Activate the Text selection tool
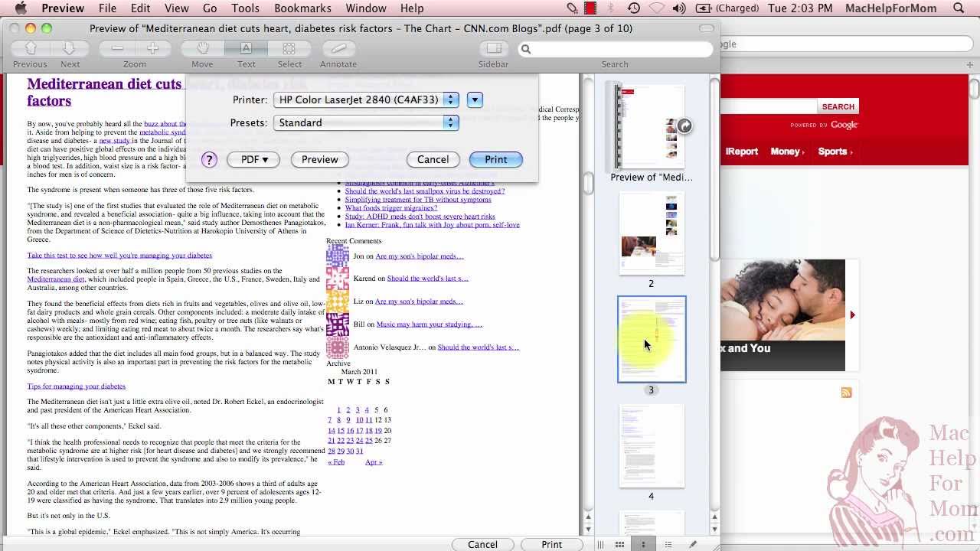Viewport: 980px width, 551px height. tap(246, 48)
